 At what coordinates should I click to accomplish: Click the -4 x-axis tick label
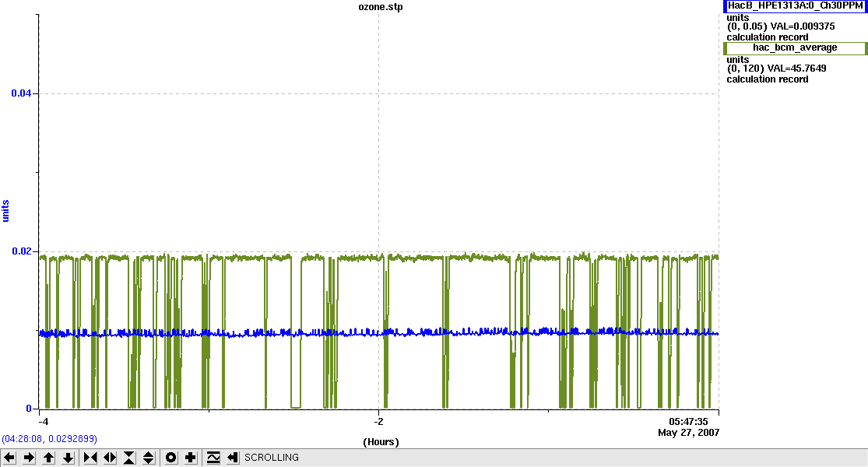[x=43, y=422]
